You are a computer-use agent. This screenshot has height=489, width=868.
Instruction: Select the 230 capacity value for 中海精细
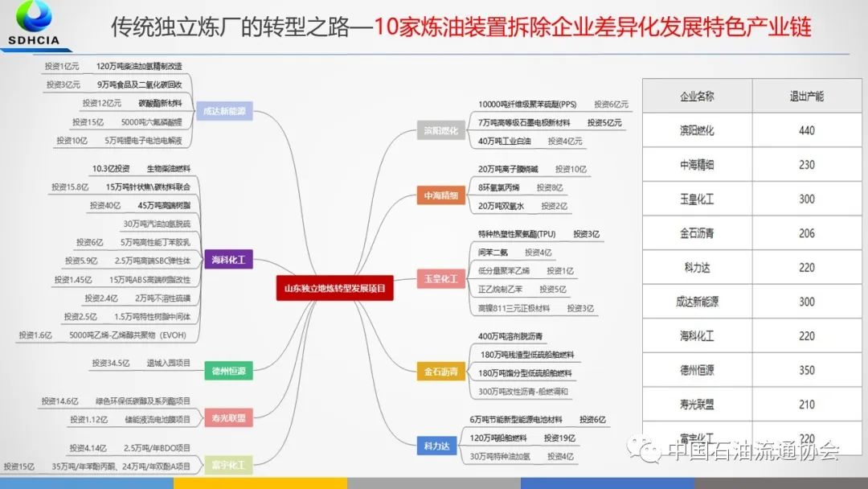click(807, 165)
